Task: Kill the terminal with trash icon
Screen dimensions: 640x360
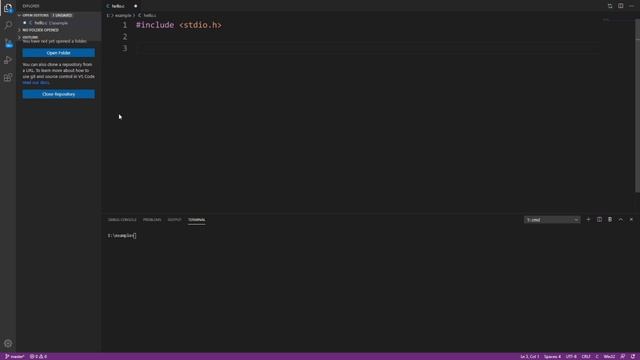Action: [610, 220]
